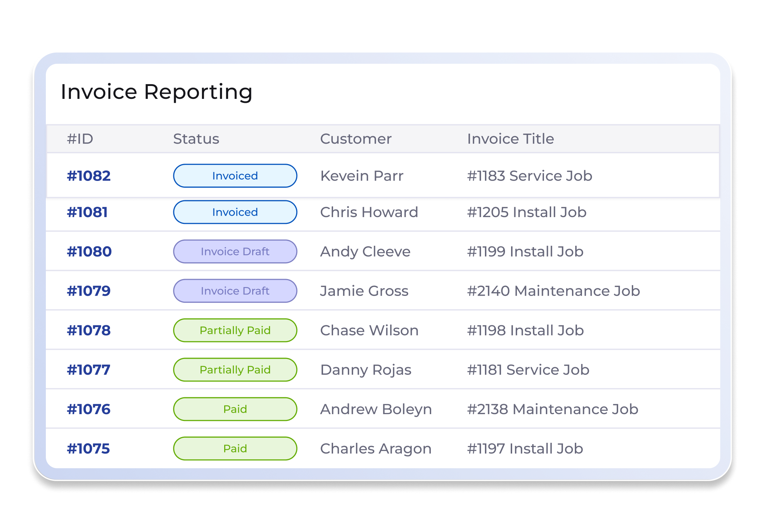Sort by the Invoice Title column header
The image size is (765, 532).
click(511, 139)
